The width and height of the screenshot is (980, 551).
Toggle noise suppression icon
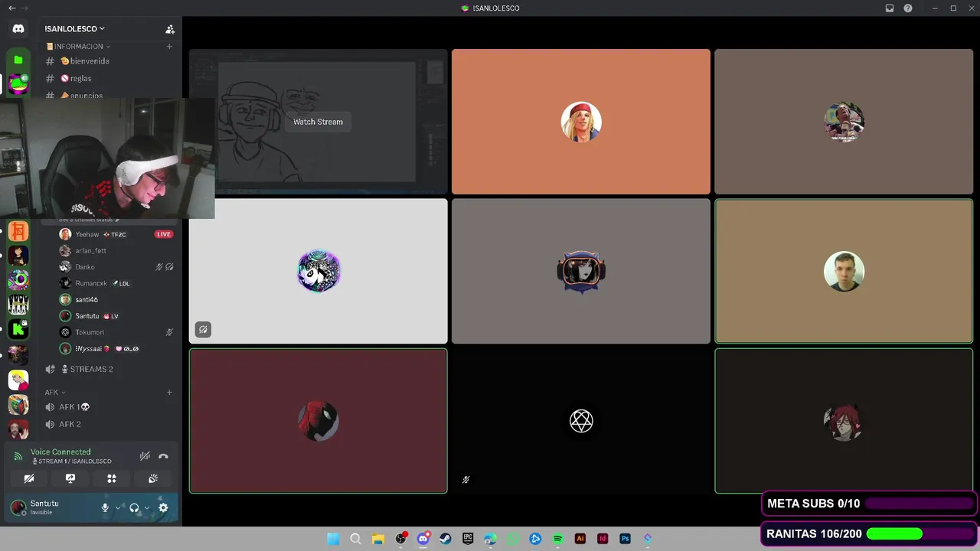coord(145,456)
